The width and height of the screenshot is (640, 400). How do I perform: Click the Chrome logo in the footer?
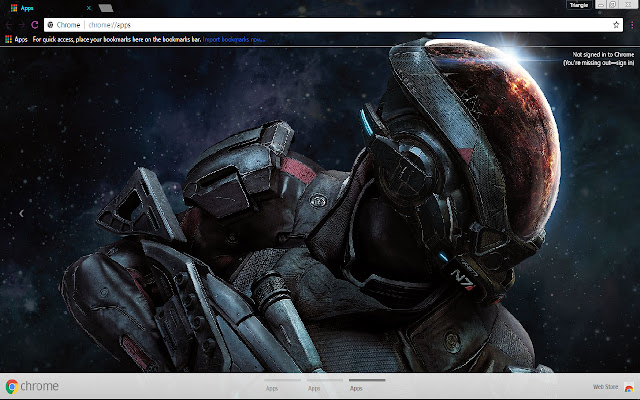pos(32,386)
